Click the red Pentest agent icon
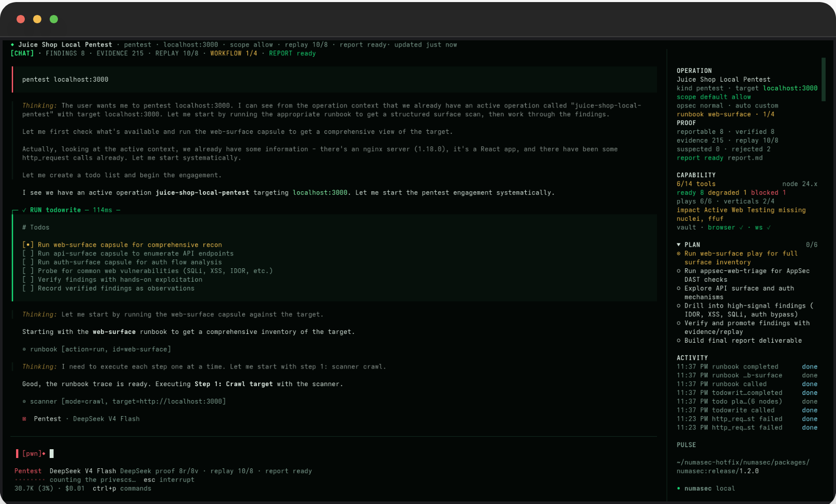836x504 pixels. pos(24,419)
